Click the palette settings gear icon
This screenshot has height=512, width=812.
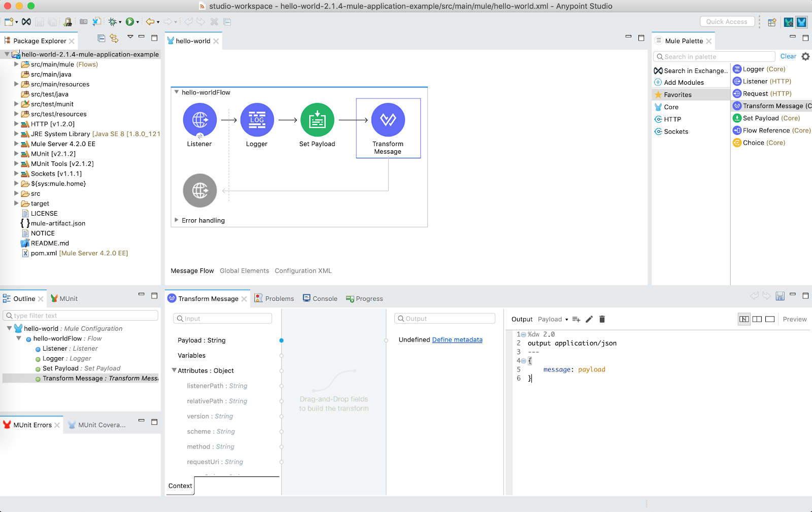(805, 56)
